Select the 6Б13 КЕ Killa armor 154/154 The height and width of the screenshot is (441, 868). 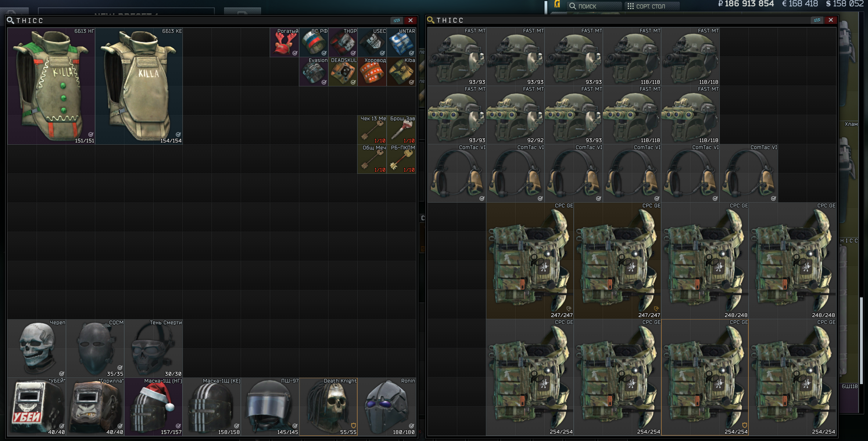point(139,86)
